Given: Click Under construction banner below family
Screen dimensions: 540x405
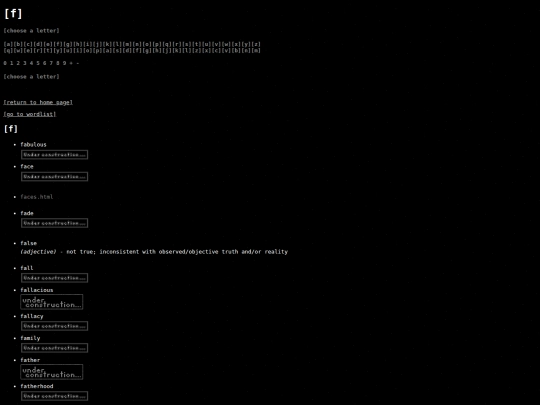Looking at the screenshot, I should point(54,348).
